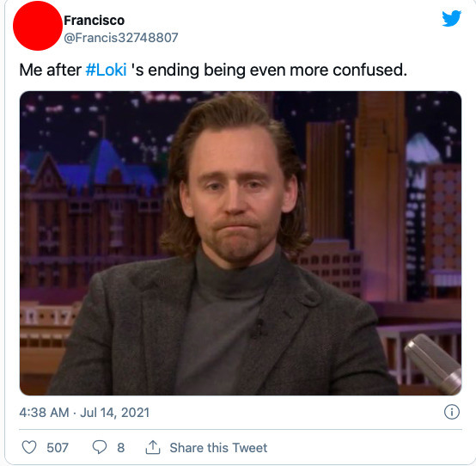476x466 pixels.
Task: Open the tweet info circle icon
Action: click(x=452, y=412)
